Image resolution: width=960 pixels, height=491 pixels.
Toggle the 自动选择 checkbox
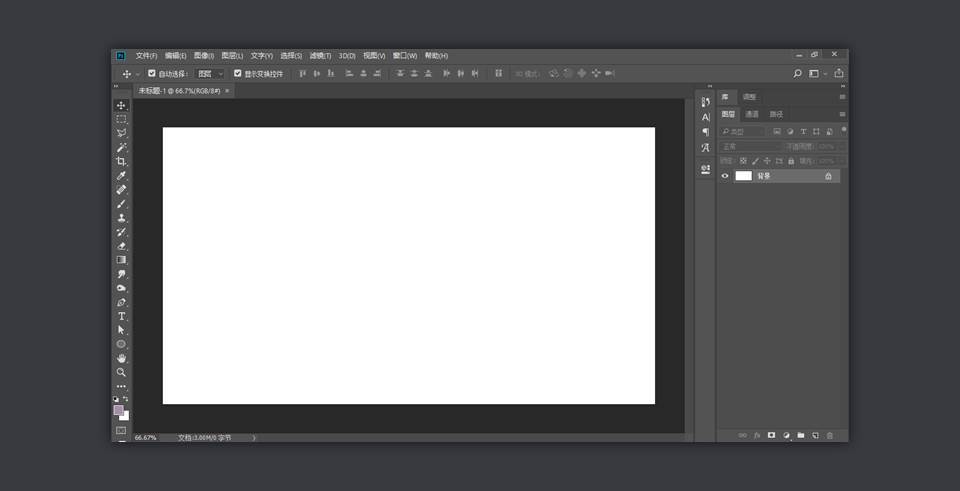click(x=152, y=73)
